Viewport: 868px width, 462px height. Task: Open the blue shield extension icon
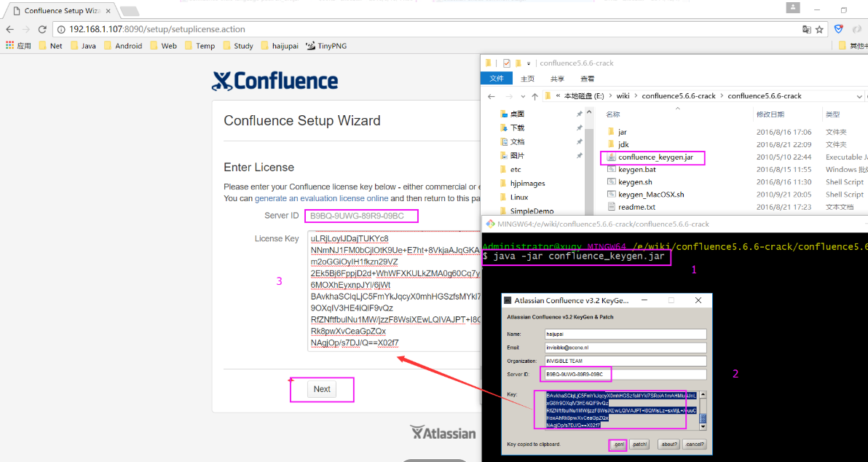(x=839, y=29)
